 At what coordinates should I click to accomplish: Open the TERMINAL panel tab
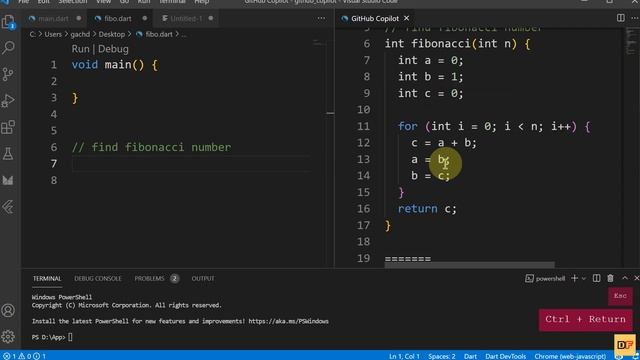47,278
